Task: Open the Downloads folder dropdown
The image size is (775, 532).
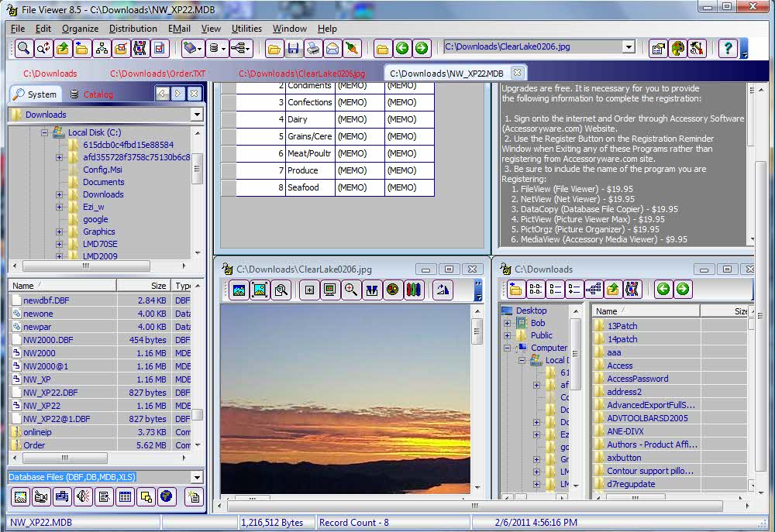Action: pyautogui.click(x=197, y=115)
